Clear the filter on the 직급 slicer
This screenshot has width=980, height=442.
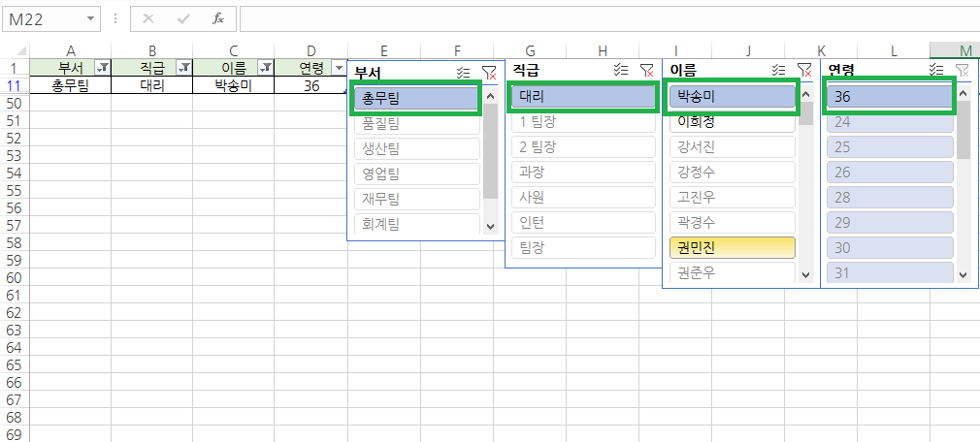coord(646,70)
